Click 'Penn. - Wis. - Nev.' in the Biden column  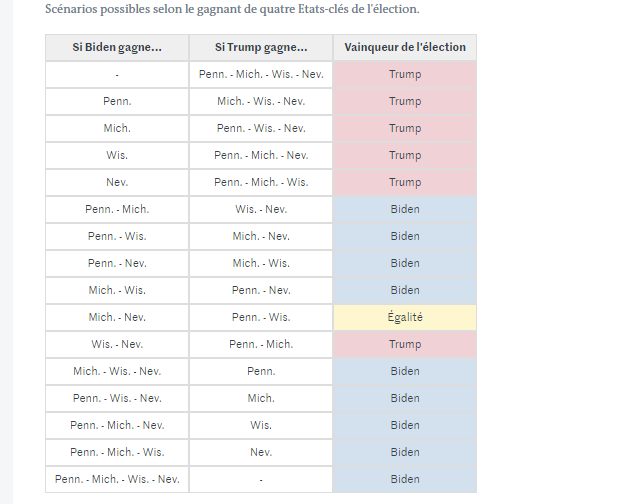(117, 398)
